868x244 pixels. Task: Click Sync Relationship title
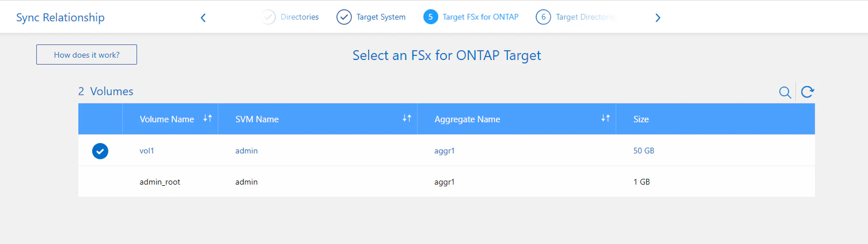tap(60, 17)
